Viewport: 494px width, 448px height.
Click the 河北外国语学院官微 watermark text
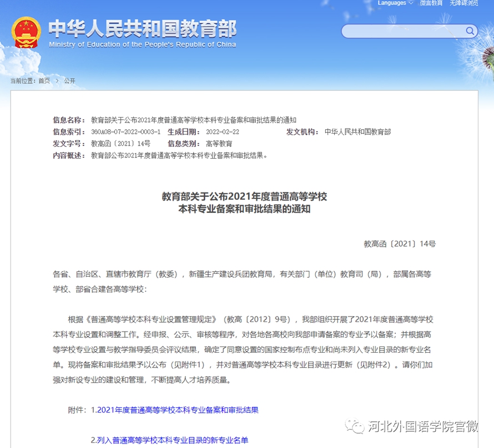tap(423, 426)
